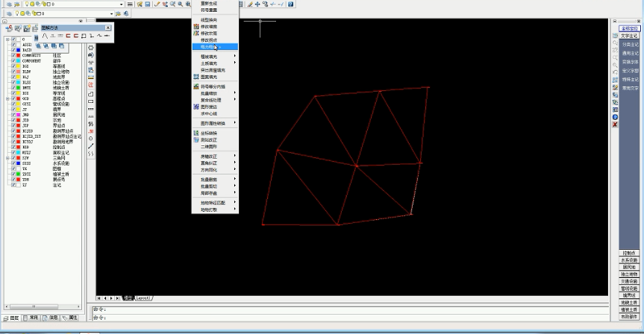Click the blue info icon on right strip
This screenshot has width=644, height=334.
tap(615, 117)
